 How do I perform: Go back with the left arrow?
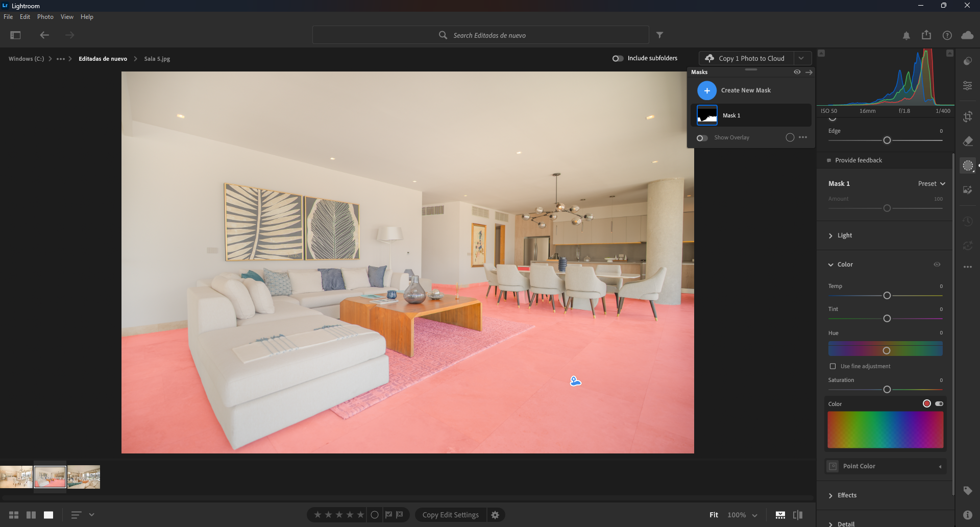[44, 35]
